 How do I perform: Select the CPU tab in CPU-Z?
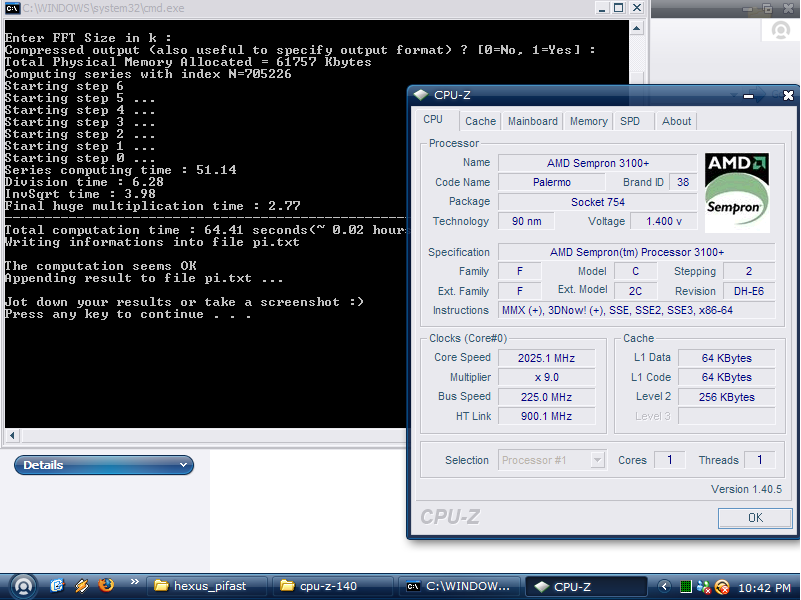(x=433, y=119)
